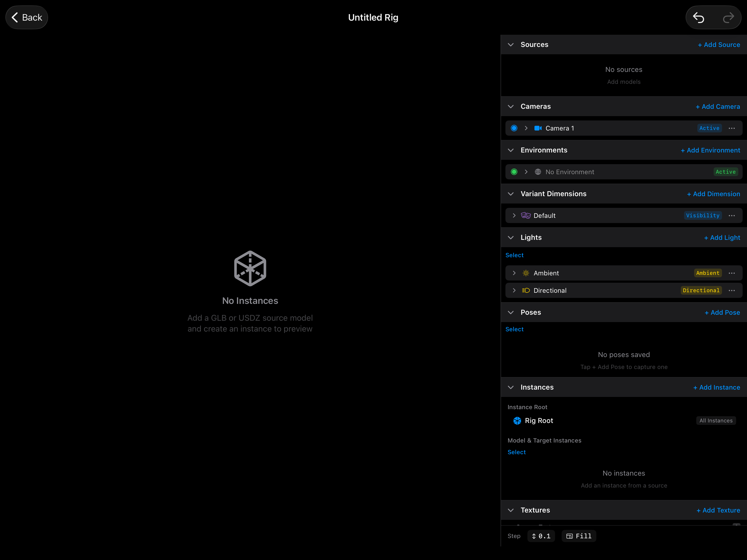Click Add Source link

click(718, 44)
